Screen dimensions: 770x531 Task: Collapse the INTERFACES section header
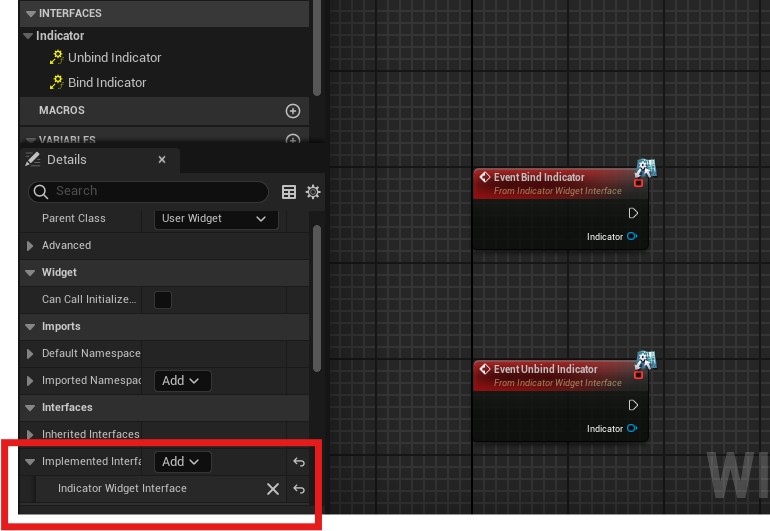(x=31, y=14)
